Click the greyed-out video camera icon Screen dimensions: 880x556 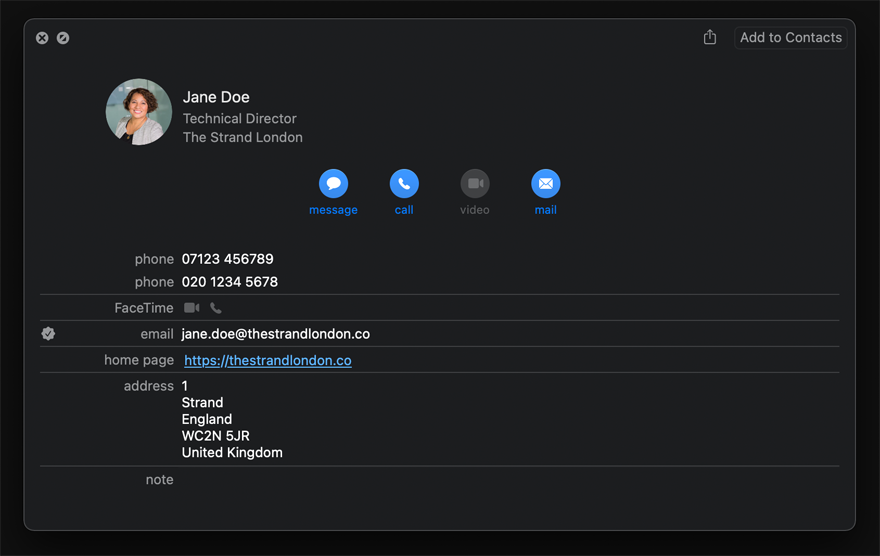(x=475, y=184)
